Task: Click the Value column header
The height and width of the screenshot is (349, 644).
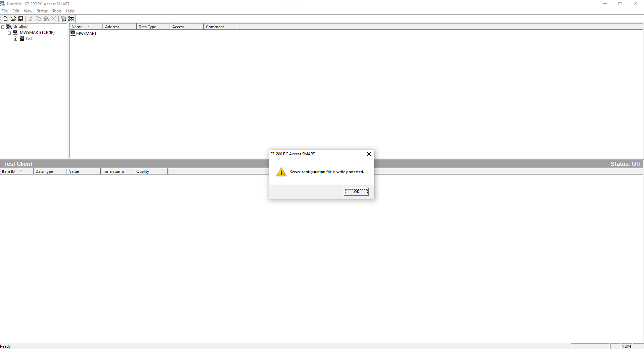Action: pyautogui.click(x=84, y=171)
